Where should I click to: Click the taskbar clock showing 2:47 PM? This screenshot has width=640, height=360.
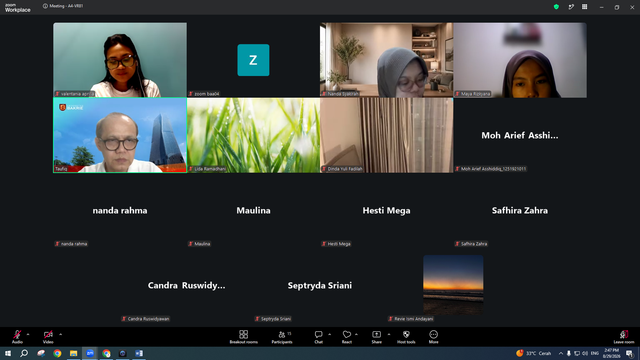pyautogui.click(x=611, y=353)
